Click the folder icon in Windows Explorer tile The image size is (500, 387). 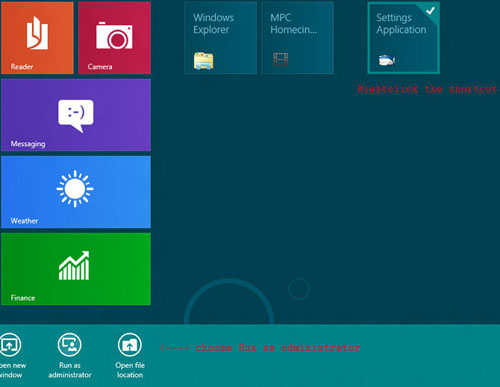(204, 61)
